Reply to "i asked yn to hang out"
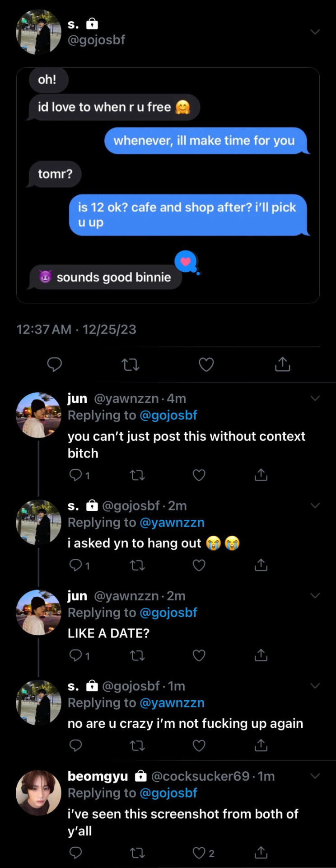This screenshot has height=868, width=336. click(75, 565)
